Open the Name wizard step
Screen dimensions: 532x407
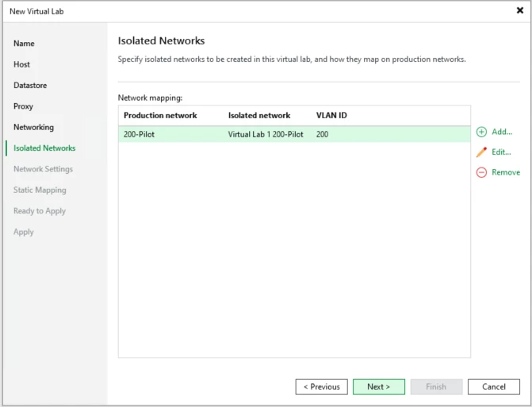click(24, 44)
